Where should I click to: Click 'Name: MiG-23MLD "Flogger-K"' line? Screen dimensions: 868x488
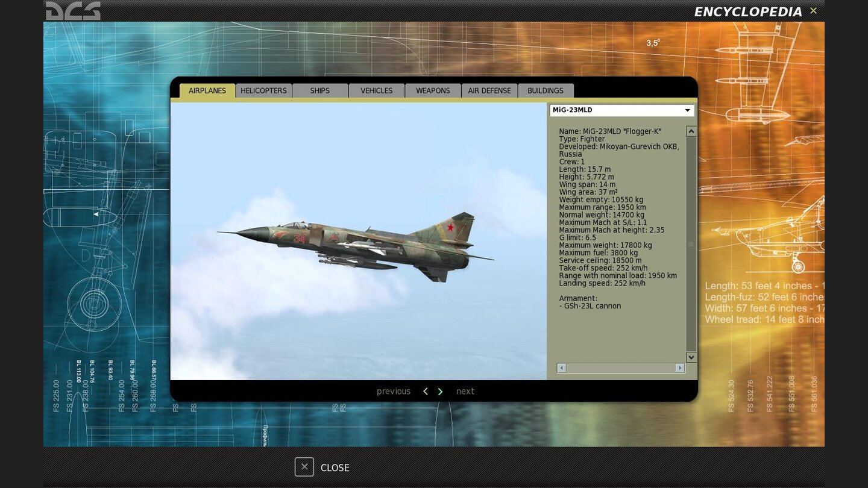[610, 131]
